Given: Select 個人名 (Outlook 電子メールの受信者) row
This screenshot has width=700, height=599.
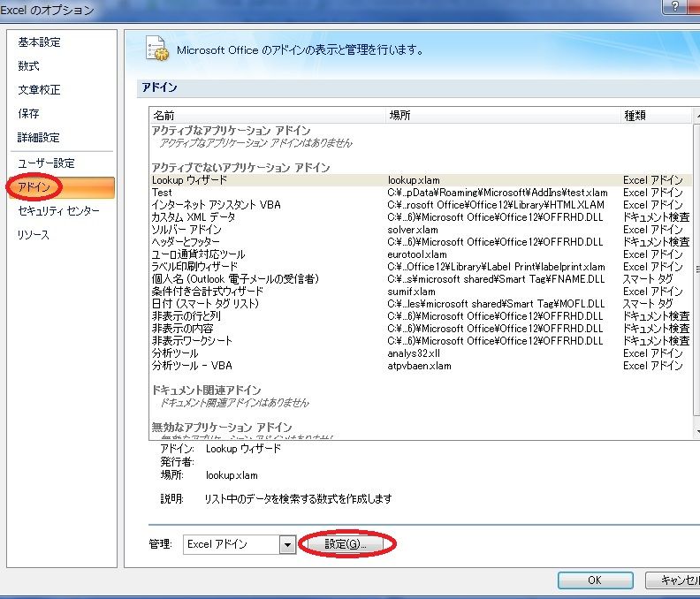Looking at the screenshot, I should (421, 279).
